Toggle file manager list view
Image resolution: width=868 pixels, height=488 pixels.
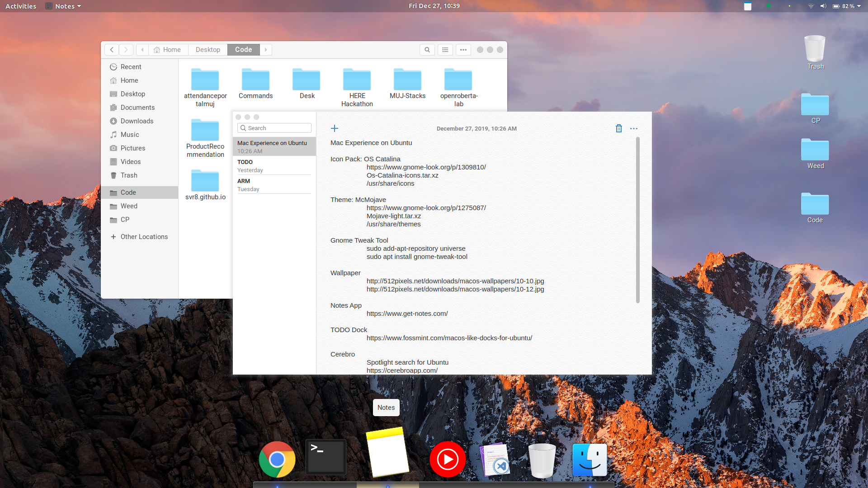tap(445, 50)
